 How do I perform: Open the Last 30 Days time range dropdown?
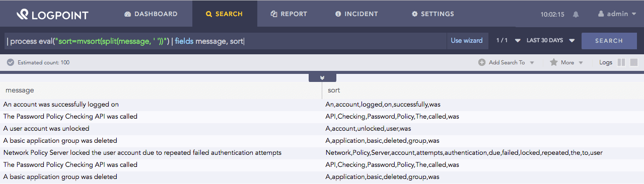click(550, 41)
